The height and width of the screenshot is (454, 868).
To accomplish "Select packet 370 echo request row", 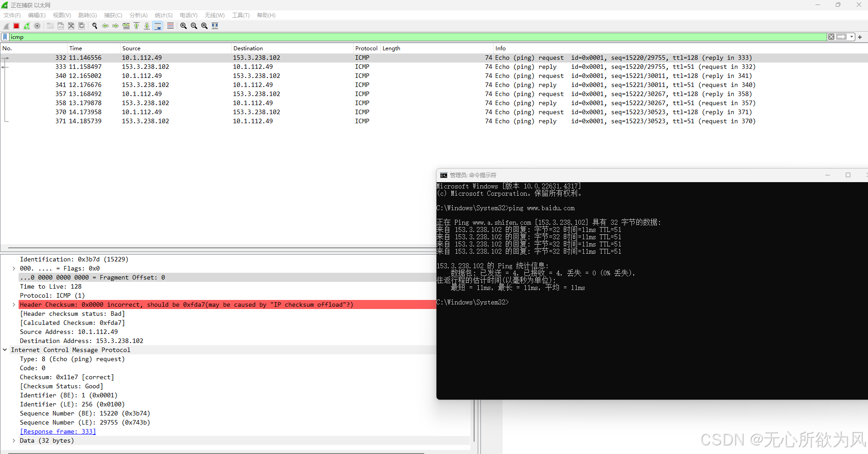I will point(434,112).
